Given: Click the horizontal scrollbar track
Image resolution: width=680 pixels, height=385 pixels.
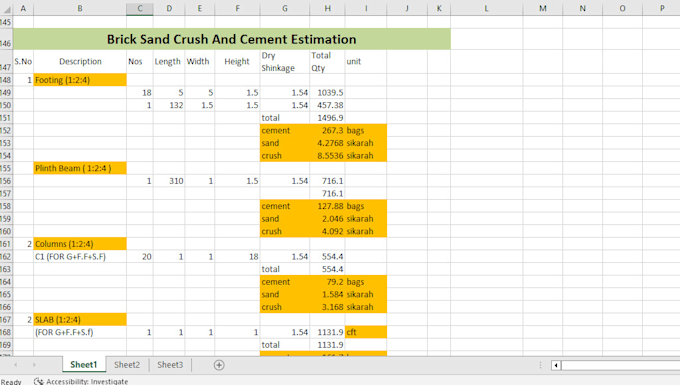Looking at the screenshot, I should tap(620, 365).
